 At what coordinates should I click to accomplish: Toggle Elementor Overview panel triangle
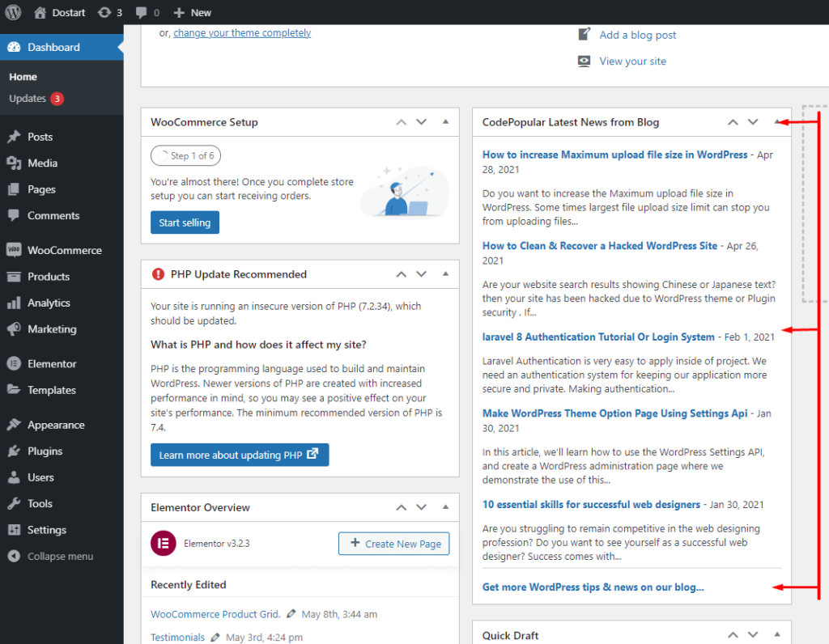tap(446, 507)
